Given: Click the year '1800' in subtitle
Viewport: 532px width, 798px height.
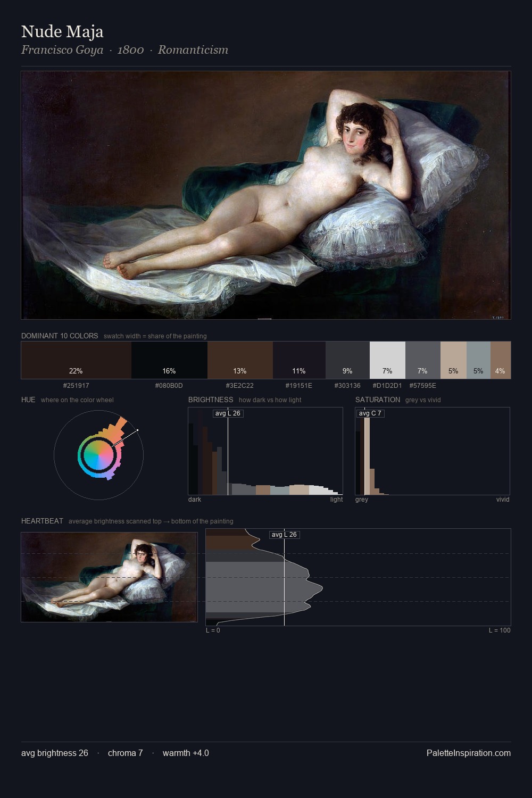Looking at the screenshot, I should [x=131, y=50].
